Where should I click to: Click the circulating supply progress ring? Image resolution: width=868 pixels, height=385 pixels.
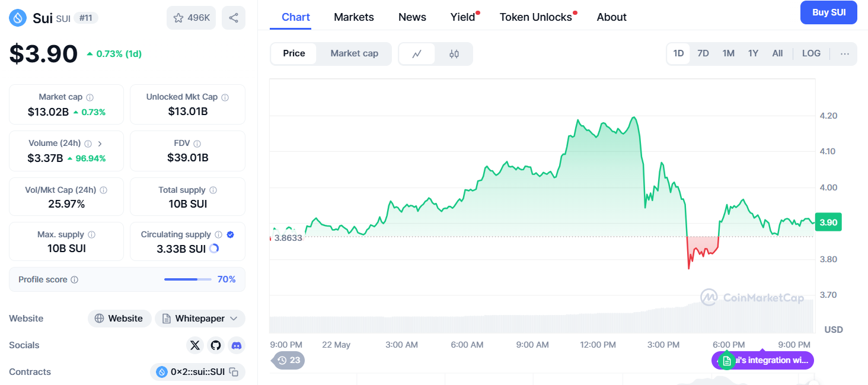[x=214, y=249]
